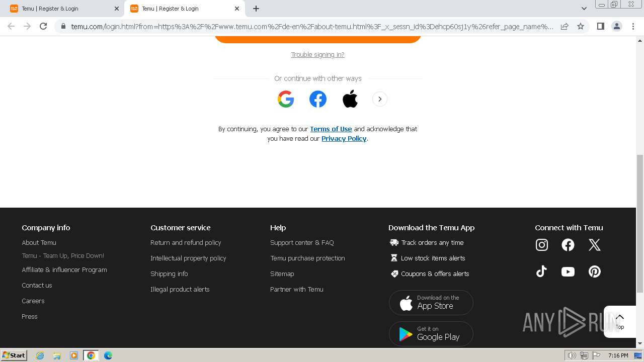This screenshot has width=644, height=362.
Task: Open Sitemap link
Action: [282, 274]
